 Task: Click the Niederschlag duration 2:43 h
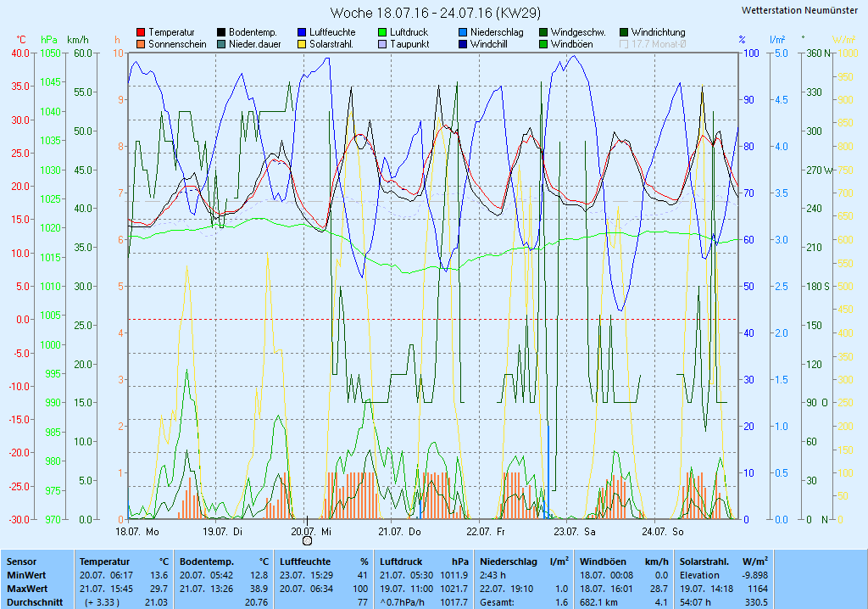pos(492,575)
